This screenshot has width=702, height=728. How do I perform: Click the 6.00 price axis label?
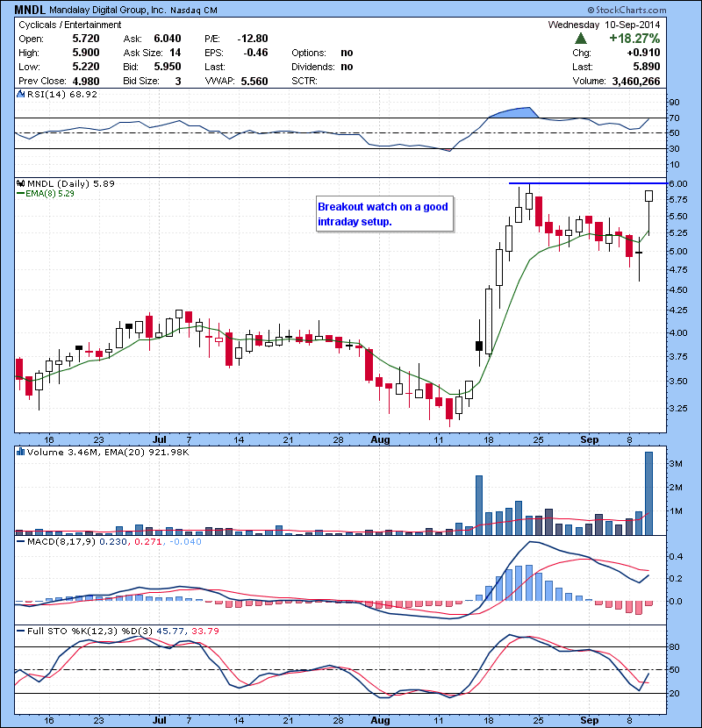[x=678, y=183]
